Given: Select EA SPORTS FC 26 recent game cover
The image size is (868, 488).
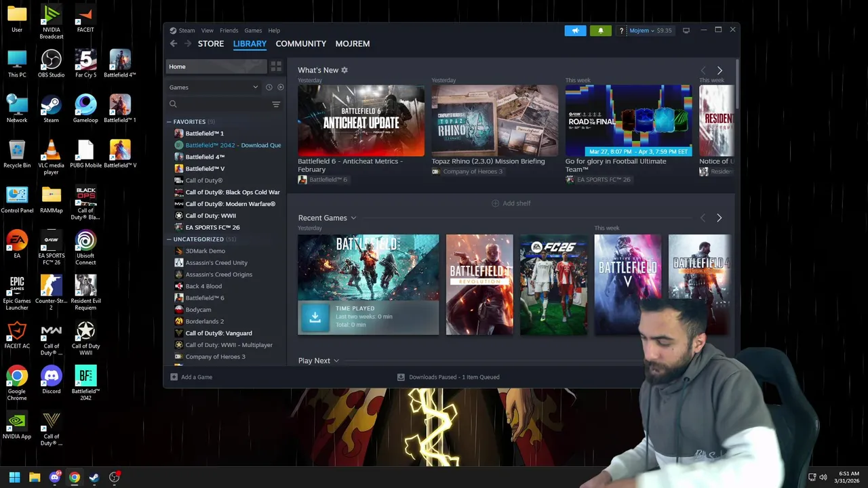Looking at the screenshot, I should [x=553, y=285].
